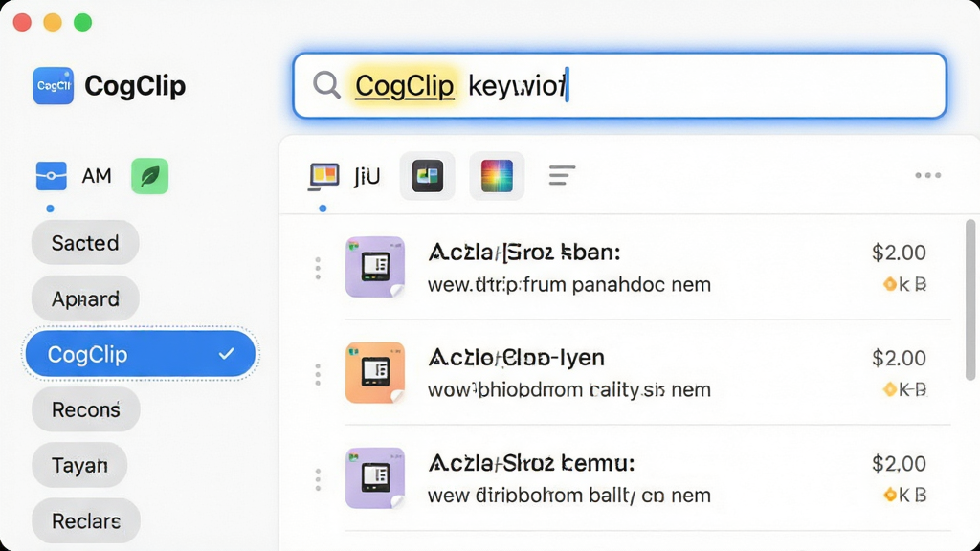This screenshot has height=551, width=980.
Task: Open the rainbow color spectrum swatch
Action: coord(497,176)
